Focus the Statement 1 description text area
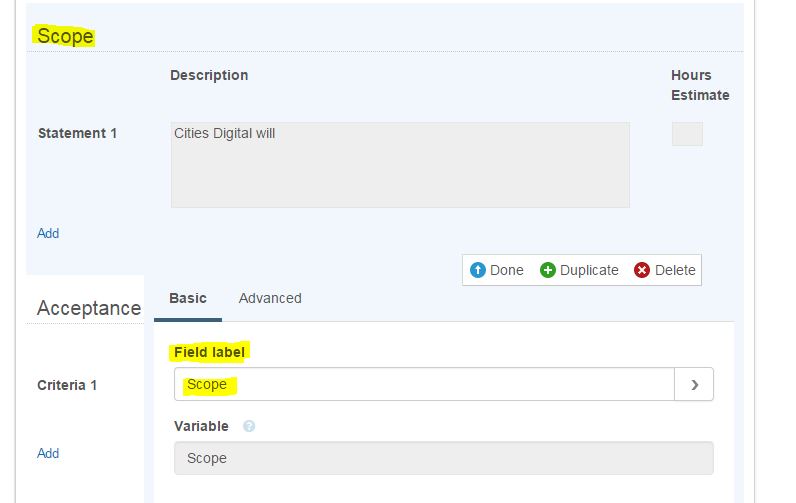796x503 pixels. click(400, 165)
